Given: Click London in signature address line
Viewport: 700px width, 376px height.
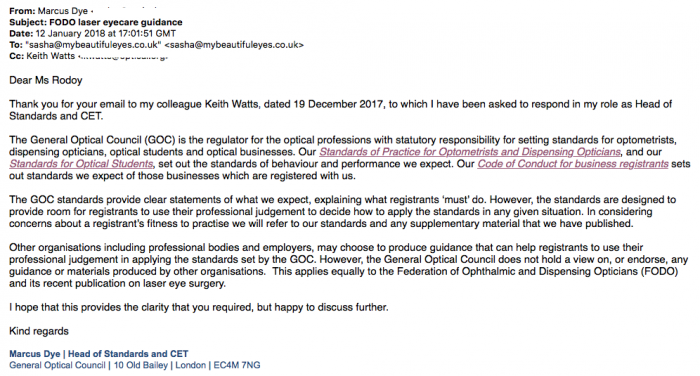Looking at the screenshot, I should [191, 365].
